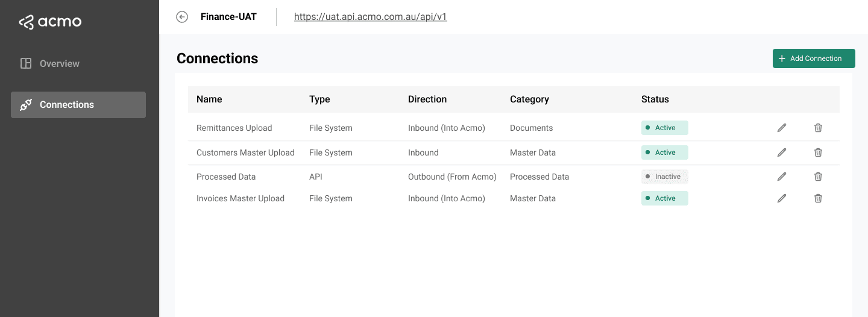Click the Connections page heading

click(217, 58)
